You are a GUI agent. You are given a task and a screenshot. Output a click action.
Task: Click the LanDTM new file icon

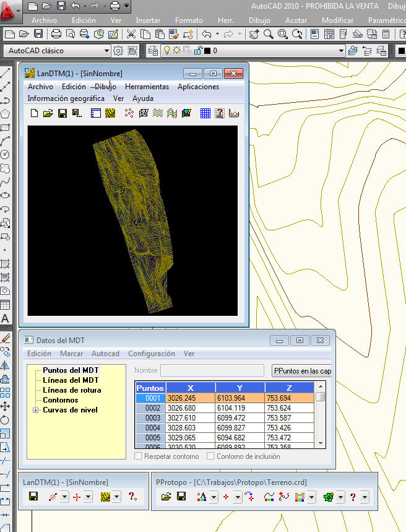pyautogui.click(x=34, y=113)
